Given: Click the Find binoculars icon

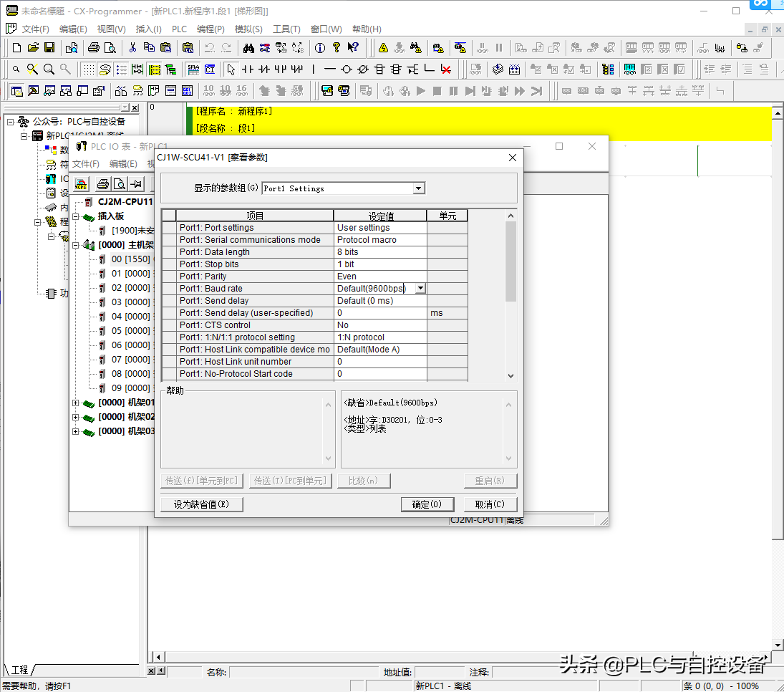Looking at the screenshot, I should 248,48.
